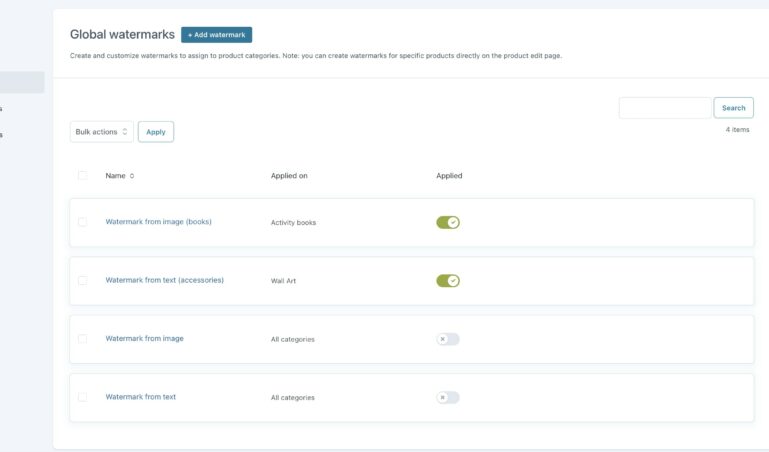Open the Watermark from text link

(x=140, y=397)
